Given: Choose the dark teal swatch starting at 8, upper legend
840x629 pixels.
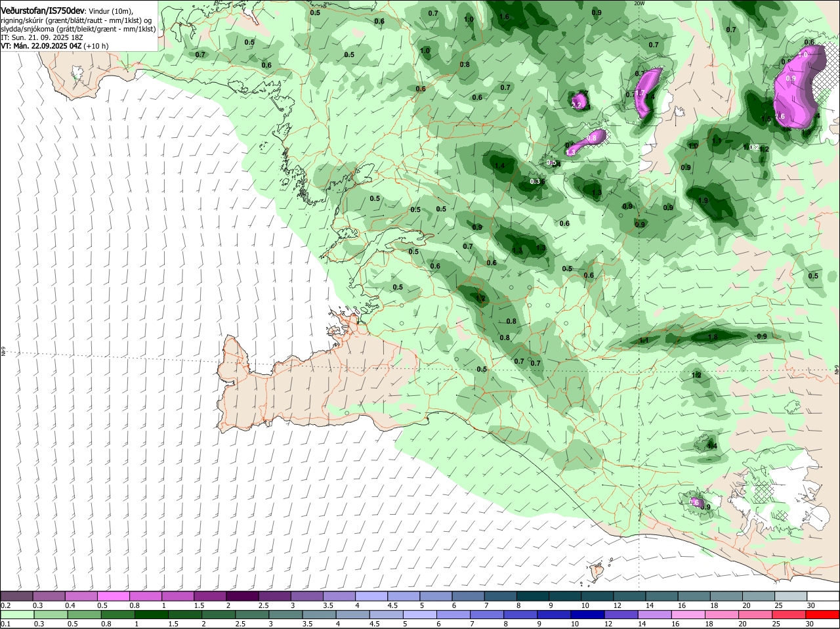Looking at the screenshot, I should [x=533, y=596].
